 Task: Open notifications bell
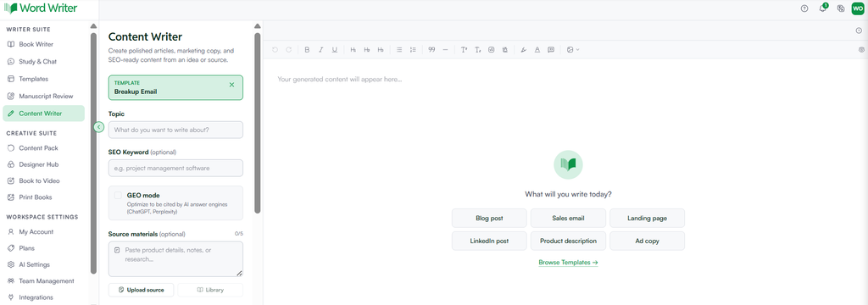point(822,8)
